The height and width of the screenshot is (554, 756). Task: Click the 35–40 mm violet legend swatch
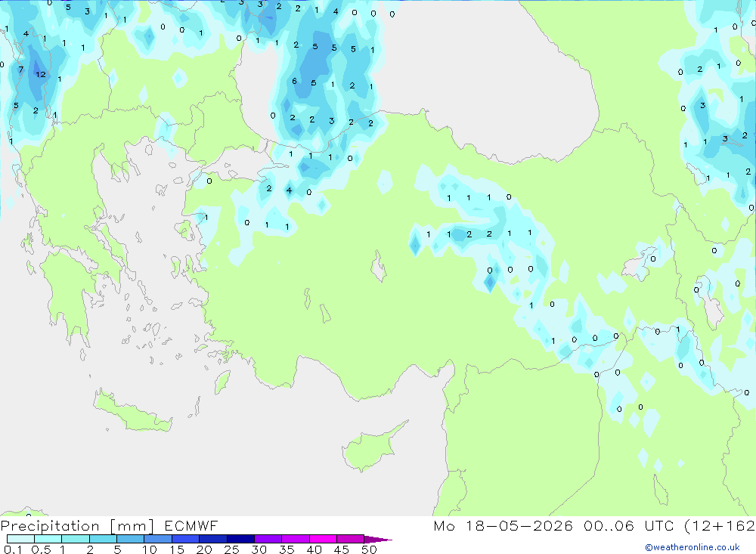pos(296,539)
